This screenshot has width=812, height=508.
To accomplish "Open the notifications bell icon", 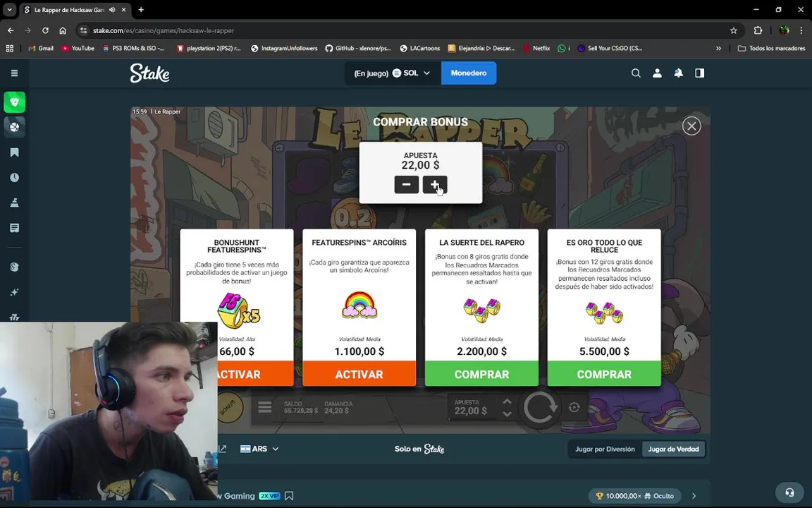I will (678, 73).
